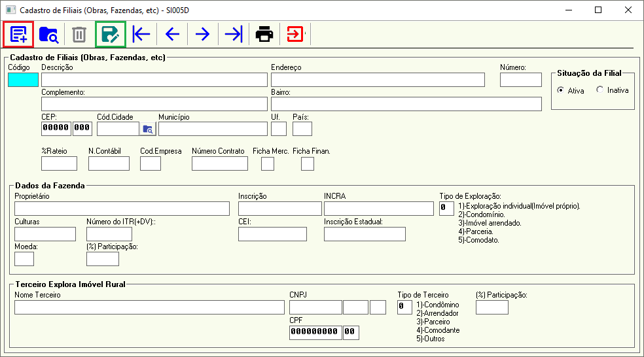644x357 pixels.
Task: Go to next record arrow
Action: tap(203, 34)
